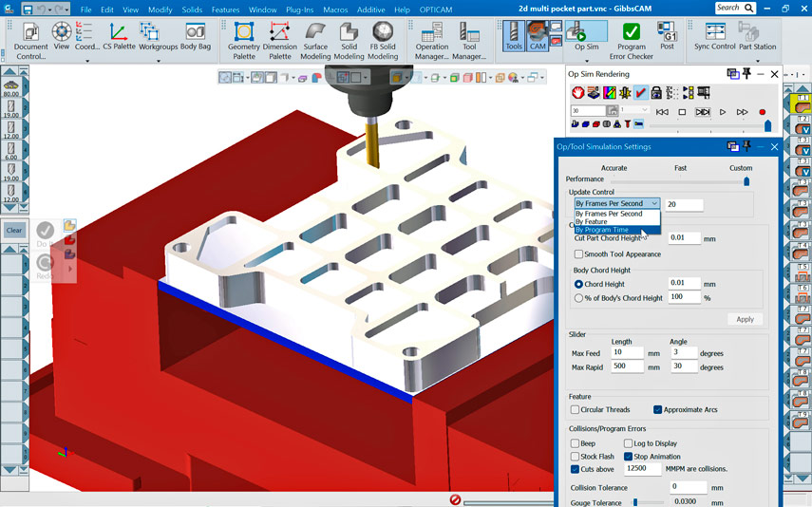Choose By Program Time from the dropdown list
The width and height of the screenshot is (812, 507).
602,230
